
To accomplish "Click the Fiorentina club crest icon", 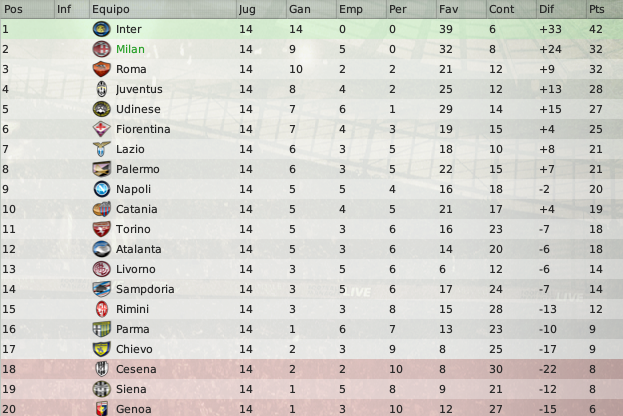I will tap(101, 129).
